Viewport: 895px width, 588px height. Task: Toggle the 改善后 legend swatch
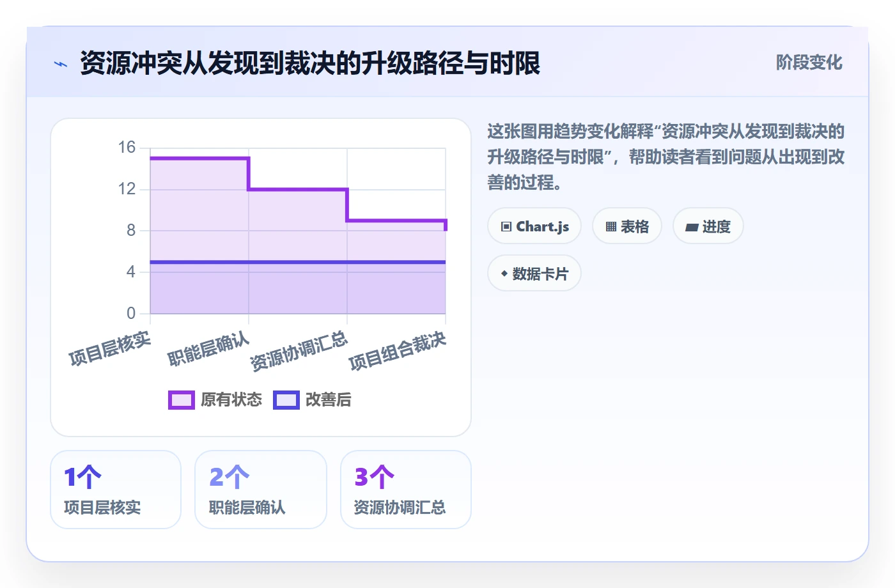point(286,400)
